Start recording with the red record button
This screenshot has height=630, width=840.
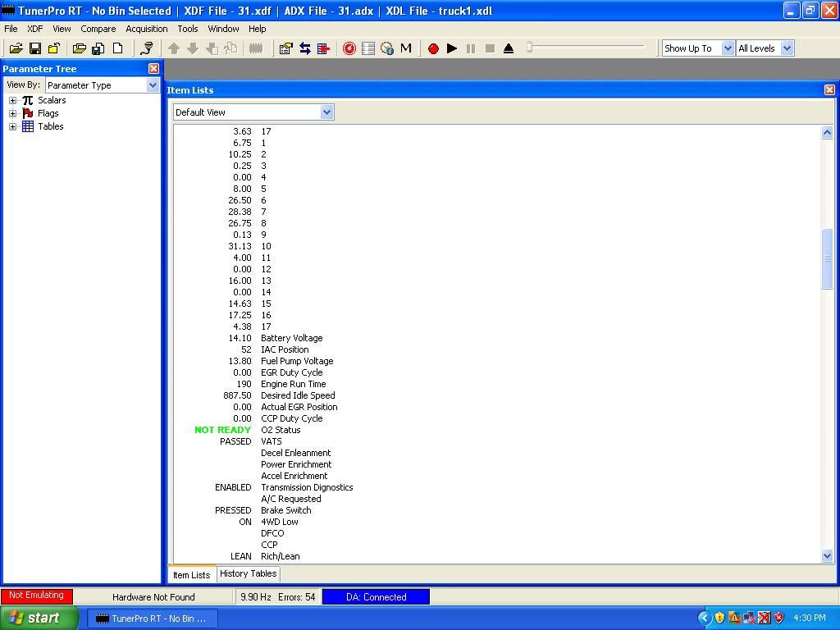click(x=433, y=48)
